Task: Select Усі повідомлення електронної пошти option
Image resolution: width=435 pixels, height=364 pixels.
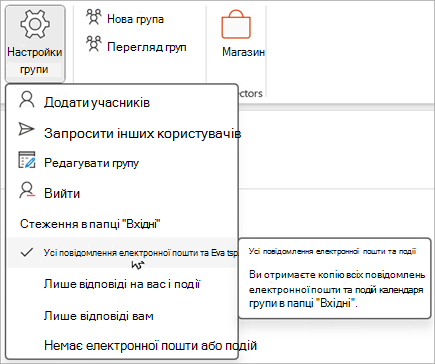Action: (x=122, y=253)
